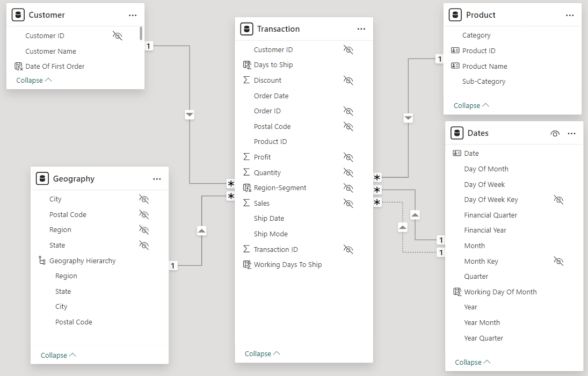Toggle visibility of Postal Code in Transaction
The width and height of the screenshot is (588, 376).
(x=349, y=126)
